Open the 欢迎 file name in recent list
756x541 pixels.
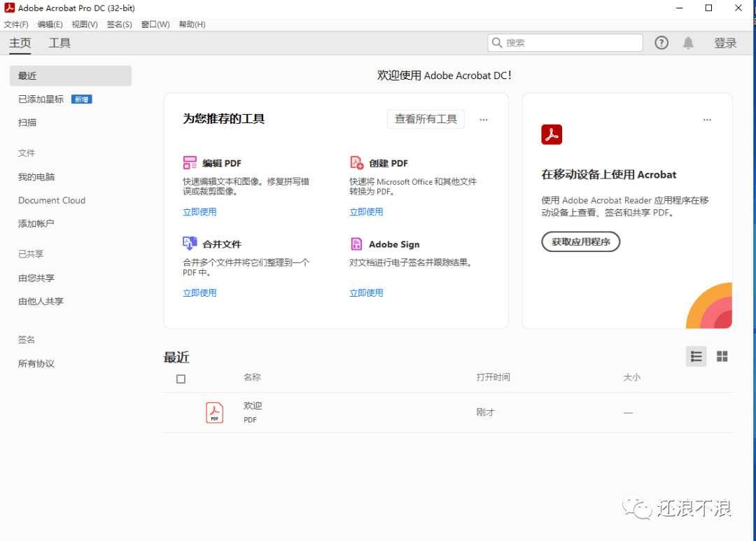(x=253, y=406)
